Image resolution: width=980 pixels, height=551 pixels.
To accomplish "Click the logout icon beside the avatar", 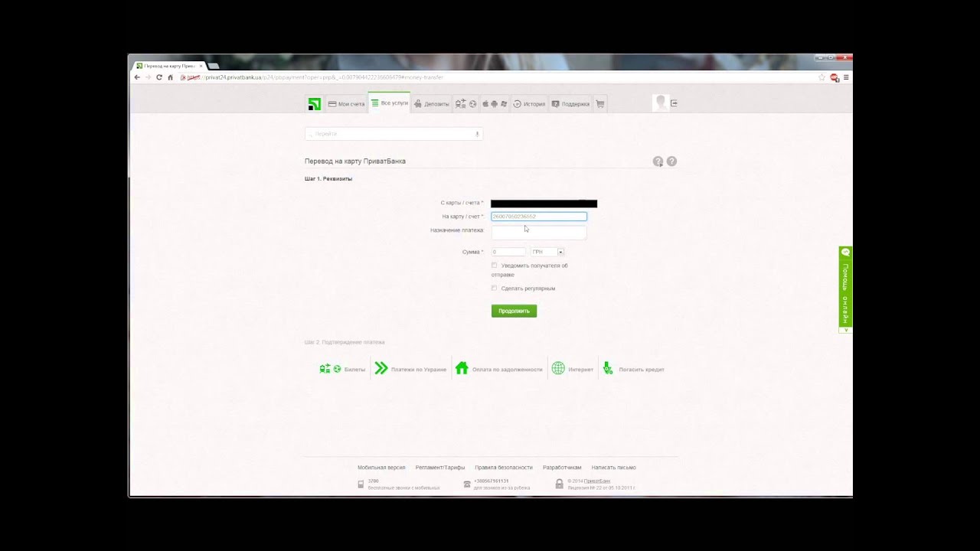I will pos(675,103).
